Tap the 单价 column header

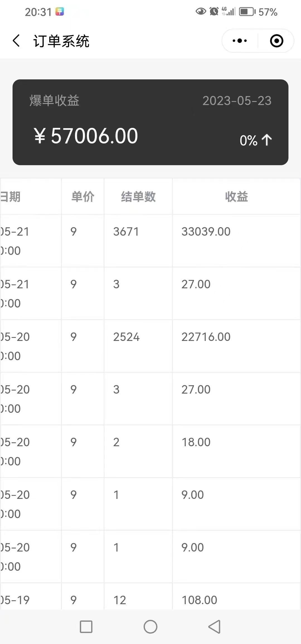(83, 197)
